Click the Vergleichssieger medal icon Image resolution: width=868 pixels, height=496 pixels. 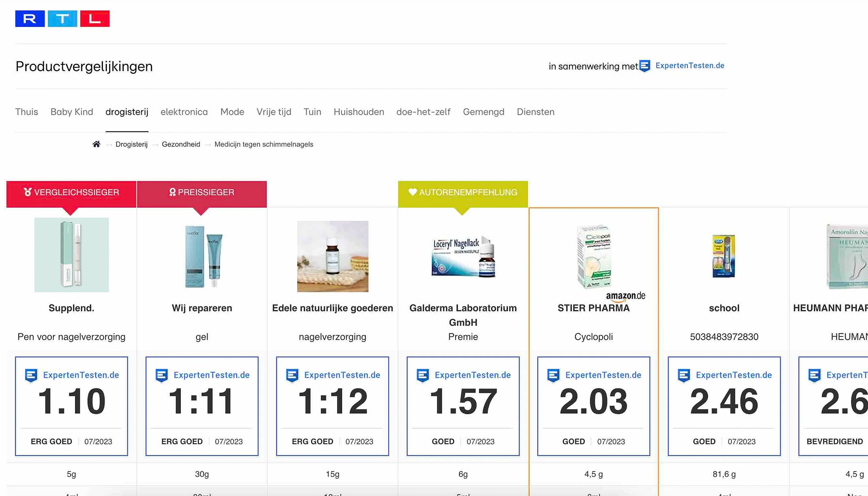[28, 192]
